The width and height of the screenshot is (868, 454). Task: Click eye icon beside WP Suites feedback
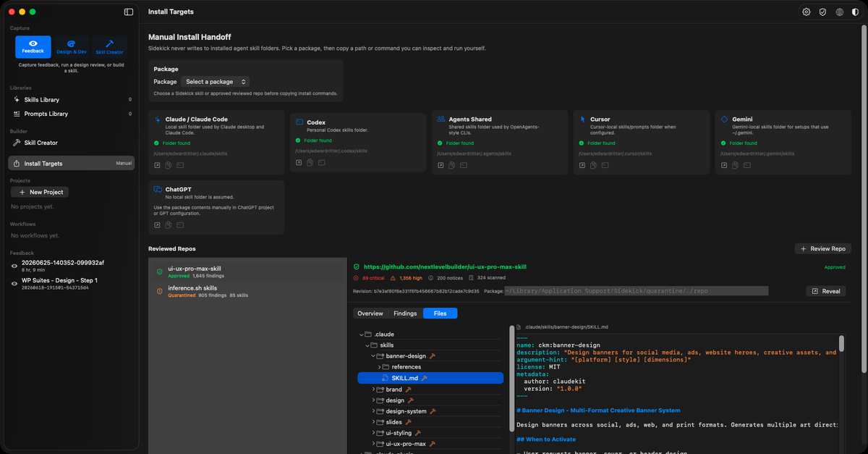[14, 284]
